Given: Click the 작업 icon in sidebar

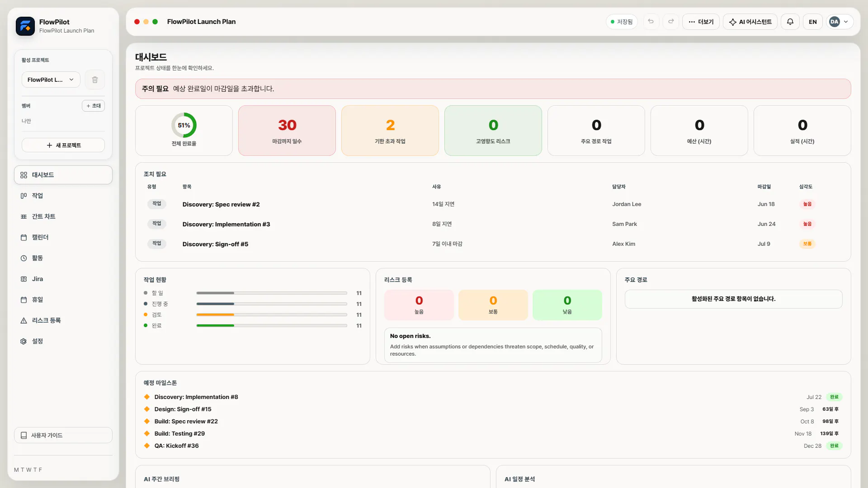Looking at the screenshot, I should pyautogui.click(x=24, y=196).
